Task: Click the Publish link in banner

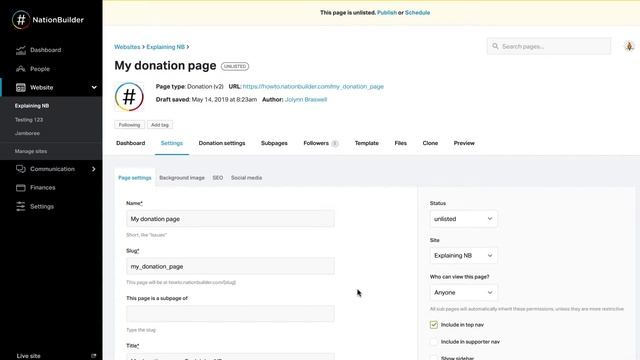Action: [x=387, y=13]
